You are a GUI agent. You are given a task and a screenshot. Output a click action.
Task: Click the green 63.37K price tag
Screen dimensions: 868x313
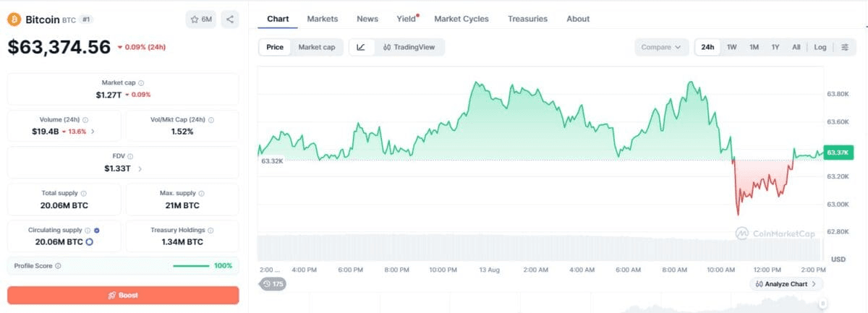tap(838, 153)
